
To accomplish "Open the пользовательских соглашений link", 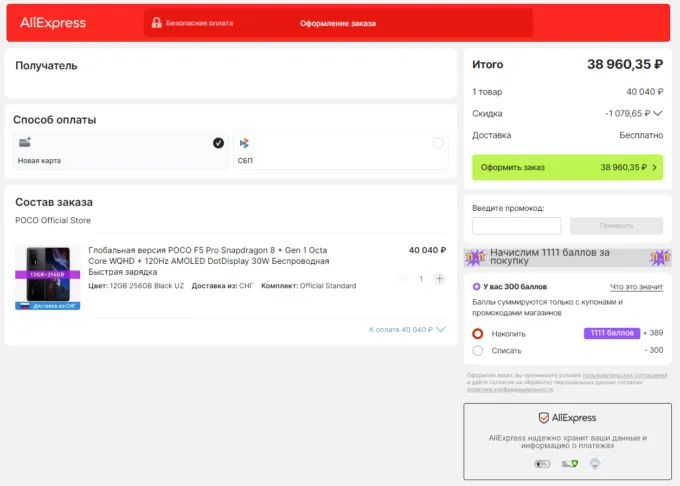I will 625,375.
